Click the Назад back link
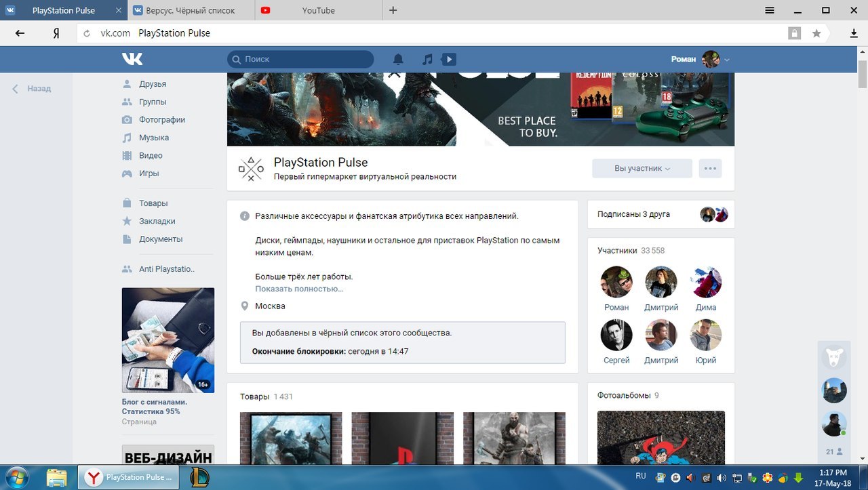 click(31, 88)
